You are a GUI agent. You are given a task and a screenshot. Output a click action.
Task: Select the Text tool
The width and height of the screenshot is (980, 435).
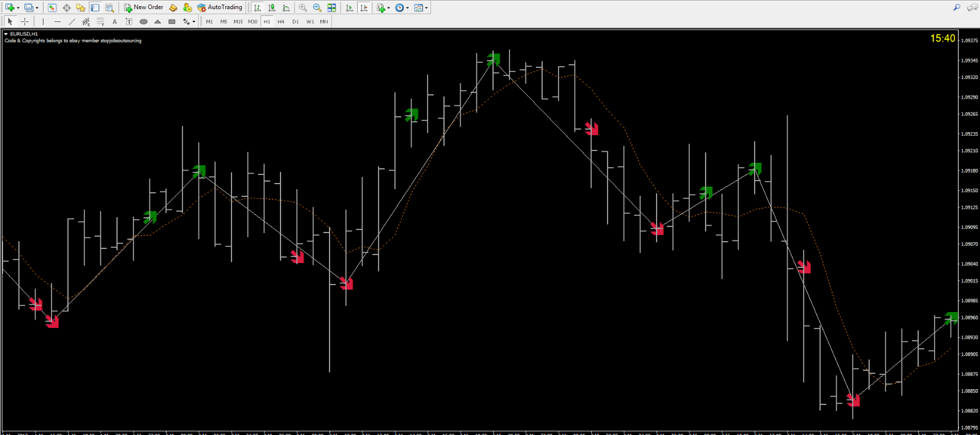point(115,21)
